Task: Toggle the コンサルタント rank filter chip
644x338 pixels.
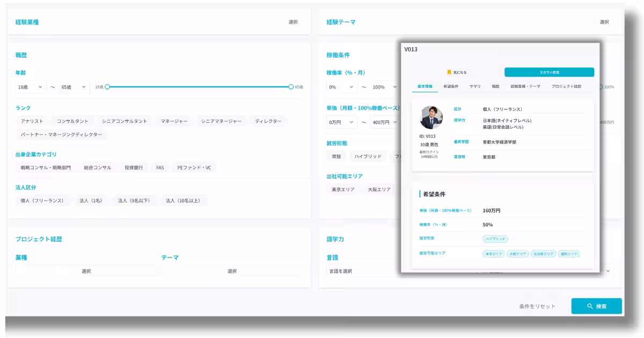Action: [x=71, y=121]
